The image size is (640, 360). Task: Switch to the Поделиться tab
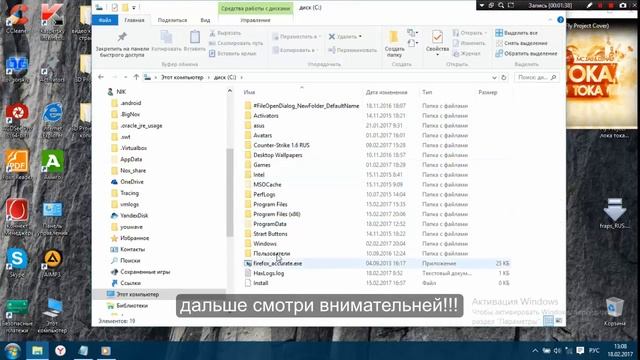(172, 20)
